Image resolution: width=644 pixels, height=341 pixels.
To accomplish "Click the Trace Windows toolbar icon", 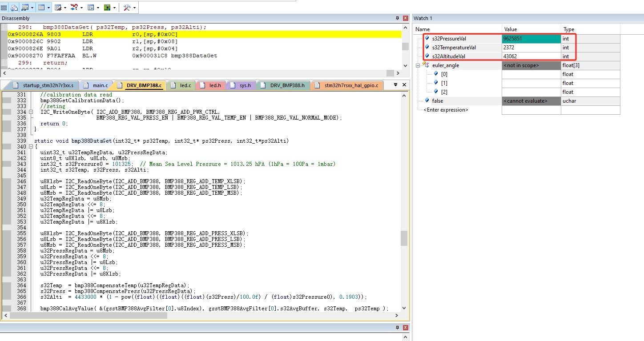I will click(91, 8).
